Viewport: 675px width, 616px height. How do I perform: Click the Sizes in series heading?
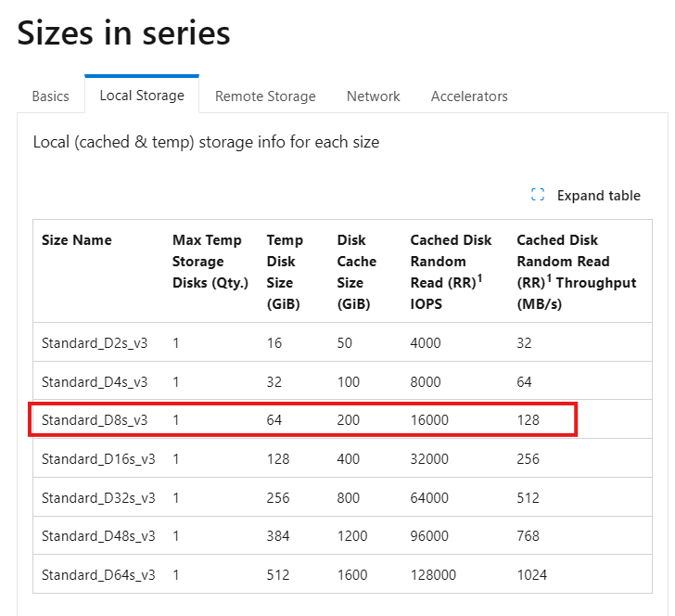[x=123, y=33]
